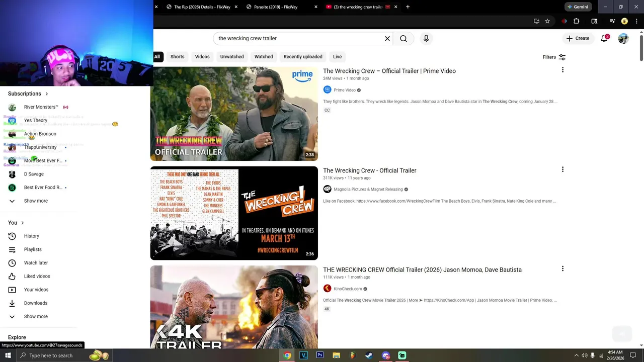Open Chrome media controls icon
The height and width of the screenshot is (362, 644).
pos(612,21)
